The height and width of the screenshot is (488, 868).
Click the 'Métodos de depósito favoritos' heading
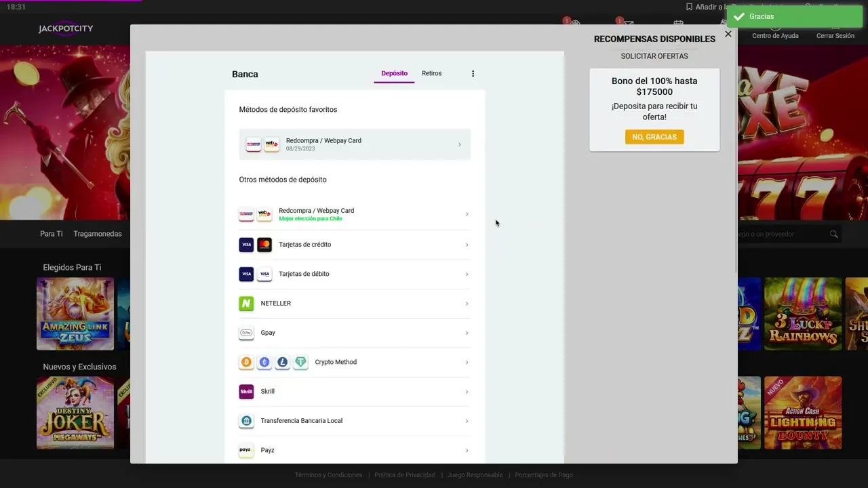pyautogui.click(x=288, y=110)
